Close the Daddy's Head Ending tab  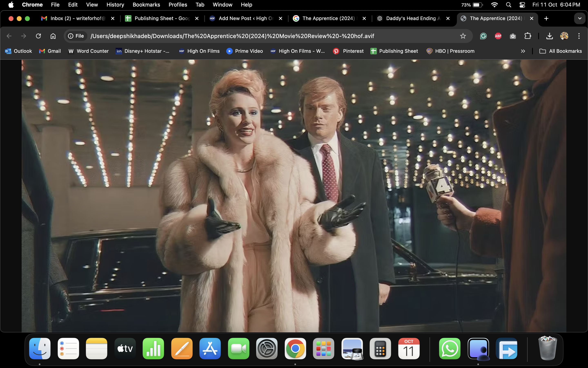tap(448, 18)
